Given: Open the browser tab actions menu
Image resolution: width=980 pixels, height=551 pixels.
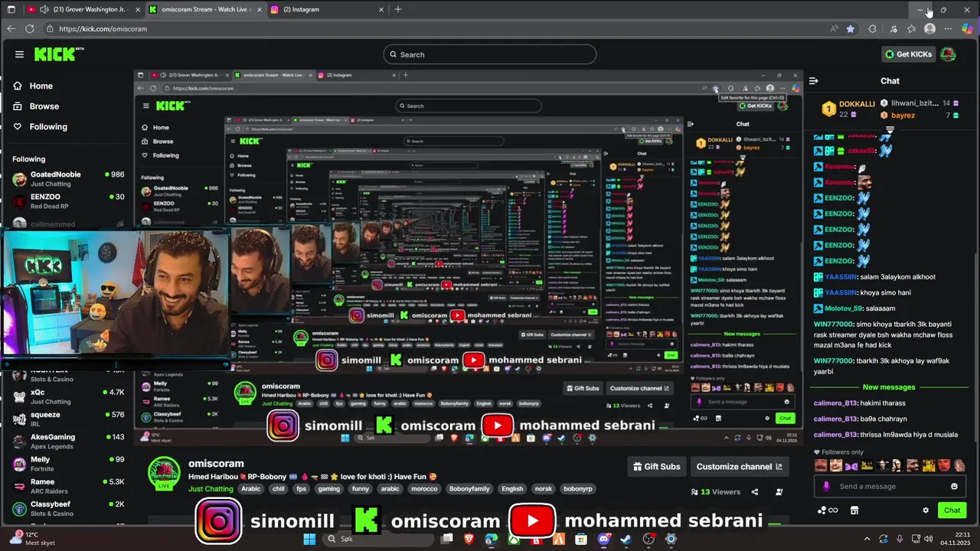Looking at the screenshot, I should [x=11, y=9].
